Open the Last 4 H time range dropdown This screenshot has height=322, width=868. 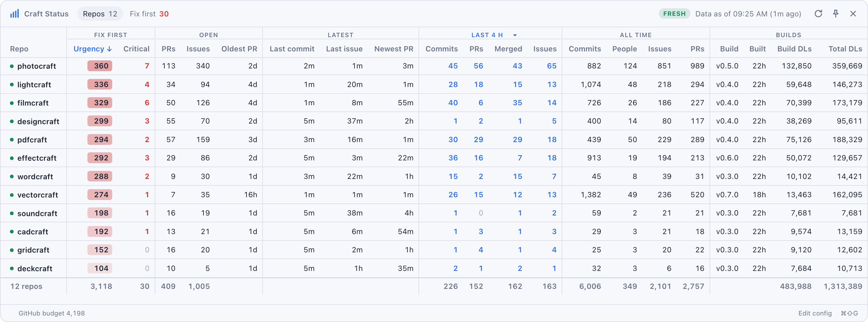pos(493,35)
